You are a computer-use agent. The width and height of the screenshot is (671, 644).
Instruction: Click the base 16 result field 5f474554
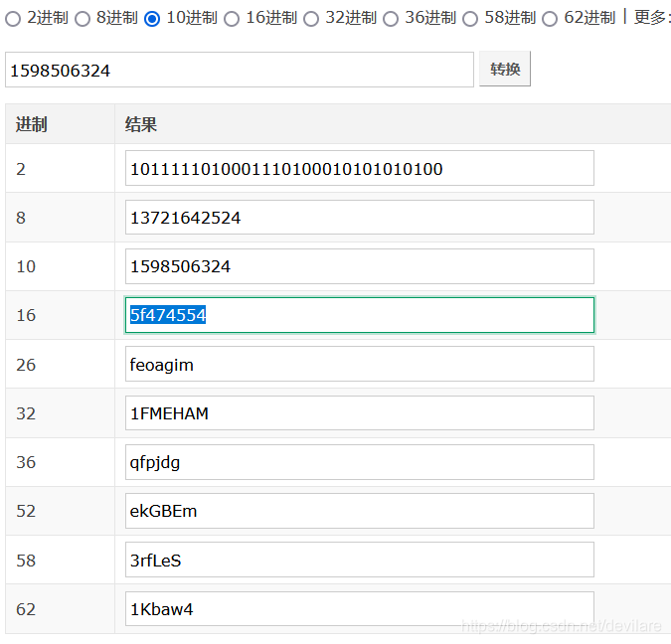tap(360, 315)
